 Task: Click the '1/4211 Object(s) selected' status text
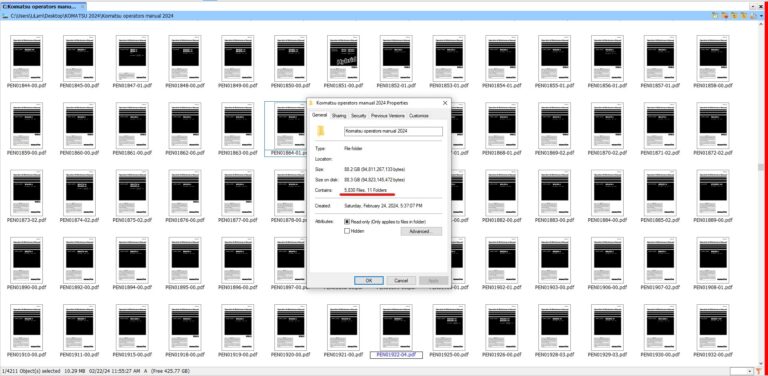30,372
